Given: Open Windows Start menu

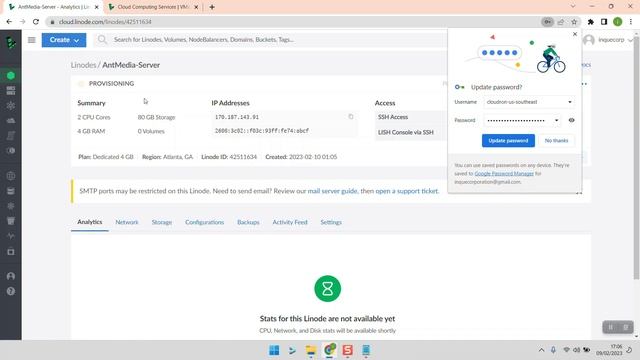Looking at the screenshot, I should tap(274, 350).
